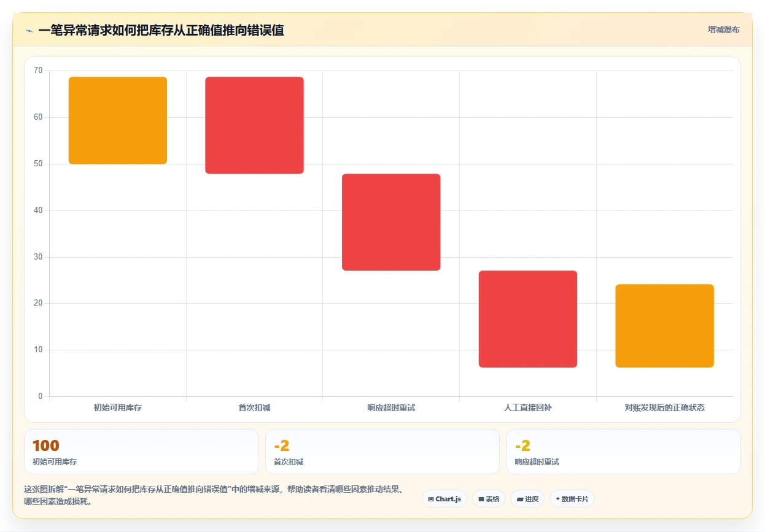Click the 增减瀑布 label in header

click(x=723, y=29)
